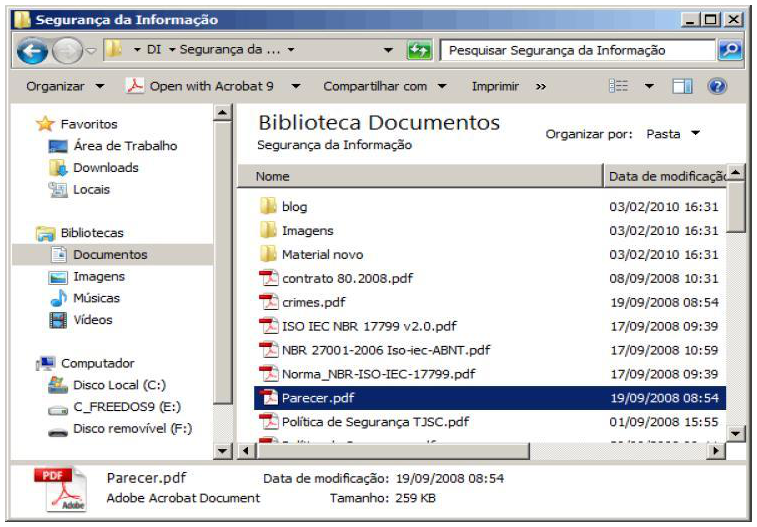Click Open with Acrobat 9
The width and height of the screenshot is (757, 527).
[x=199, y=86]
